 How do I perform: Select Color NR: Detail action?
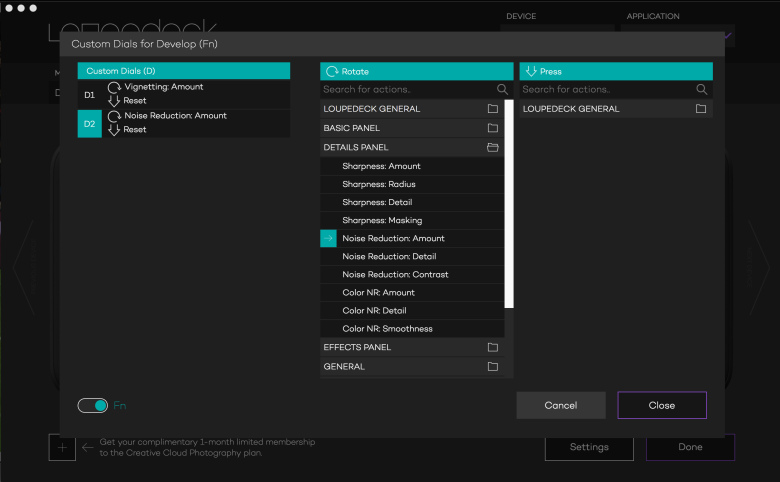(412, 311)
